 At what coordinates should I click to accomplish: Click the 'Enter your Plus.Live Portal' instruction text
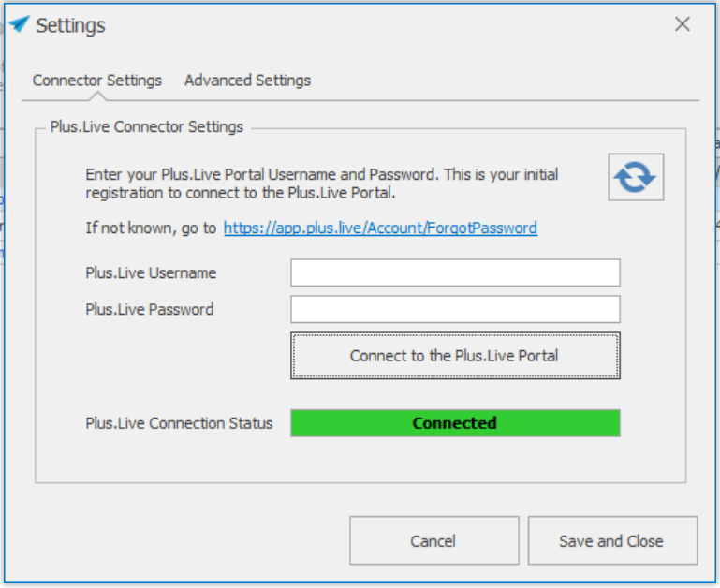[322, 184]
